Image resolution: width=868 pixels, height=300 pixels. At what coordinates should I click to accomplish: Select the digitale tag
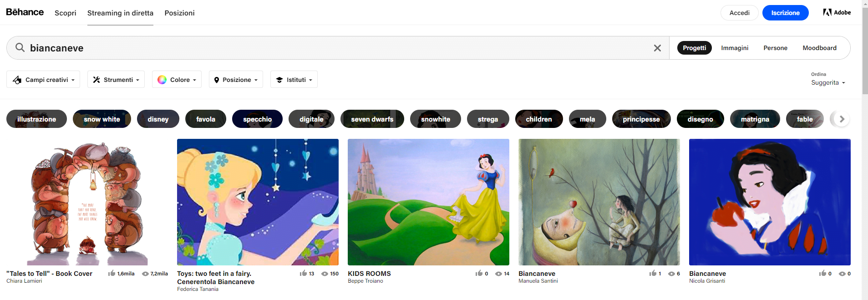pos(311,119)
